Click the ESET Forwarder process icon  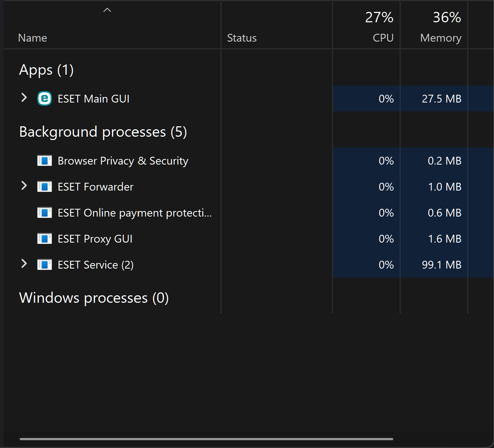pyautogui.click(x=45, y=186)
